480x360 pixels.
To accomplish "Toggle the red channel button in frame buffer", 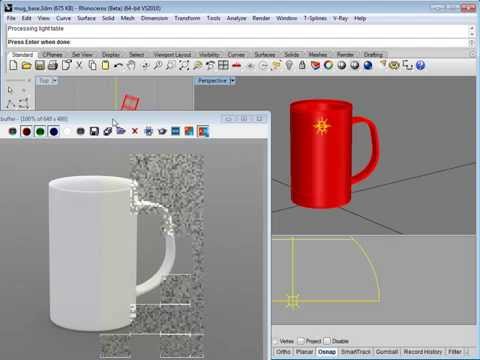I will point(26,131).
